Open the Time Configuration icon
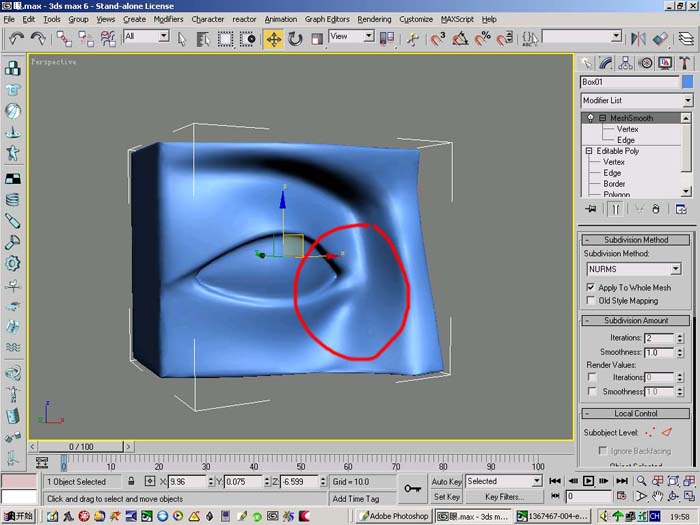The width and height of the screenshot is (700, 525). point(621,496)
